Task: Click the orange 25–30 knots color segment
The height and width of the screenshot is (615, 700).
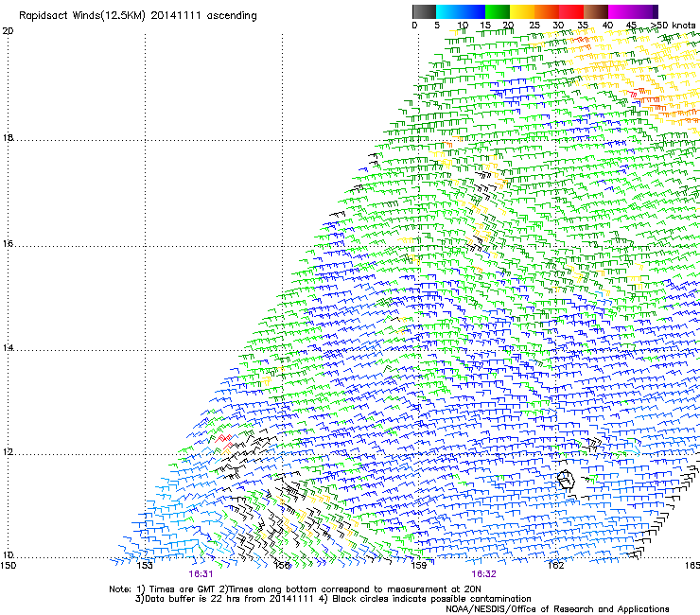Action: tap(547, 11)
